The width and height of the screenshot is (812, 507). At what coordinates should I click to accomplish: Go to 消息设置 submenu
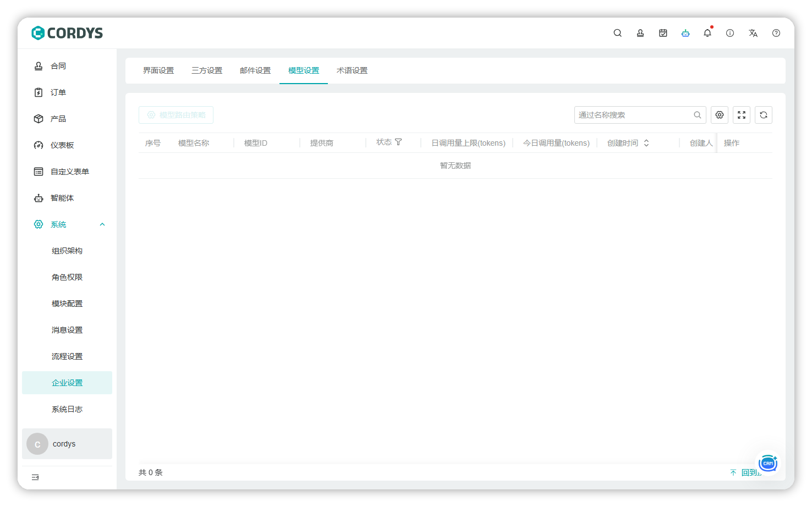[x=67, y=330]
